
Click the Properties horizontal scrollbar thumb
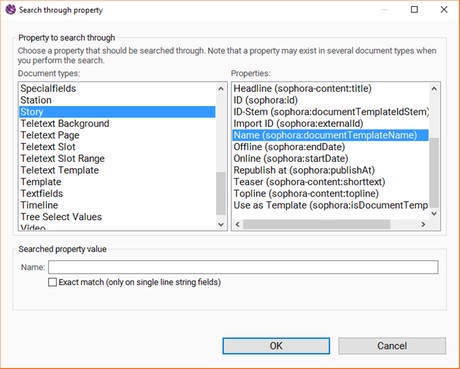point(317,224)
